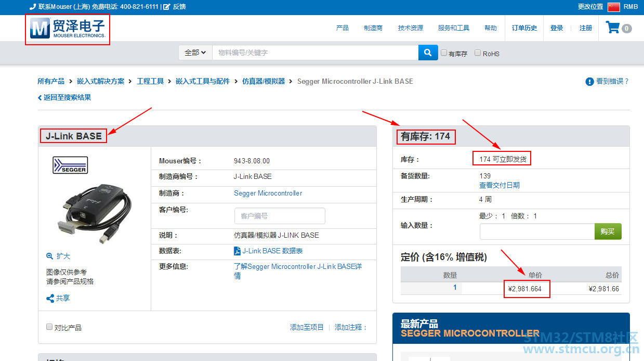Click the back-to-results chevron icon
The width and height of the screenshot is (644, 361).
[40, 97]
